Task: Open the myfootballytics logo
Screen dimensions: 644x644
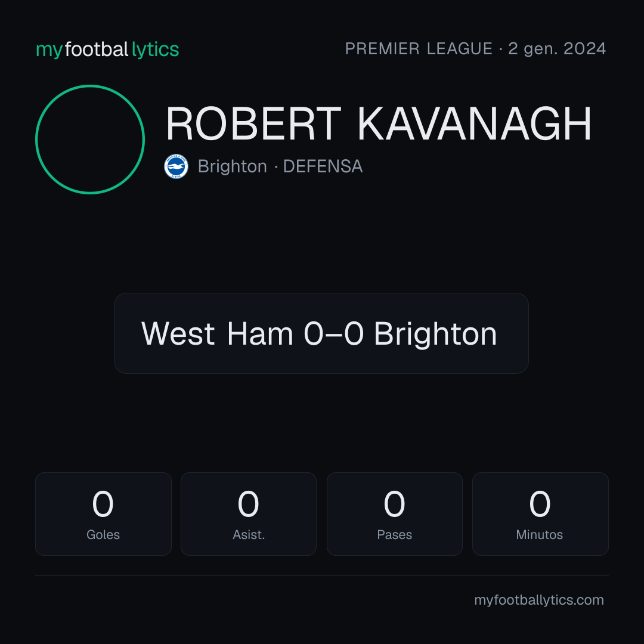Action: 107,49
